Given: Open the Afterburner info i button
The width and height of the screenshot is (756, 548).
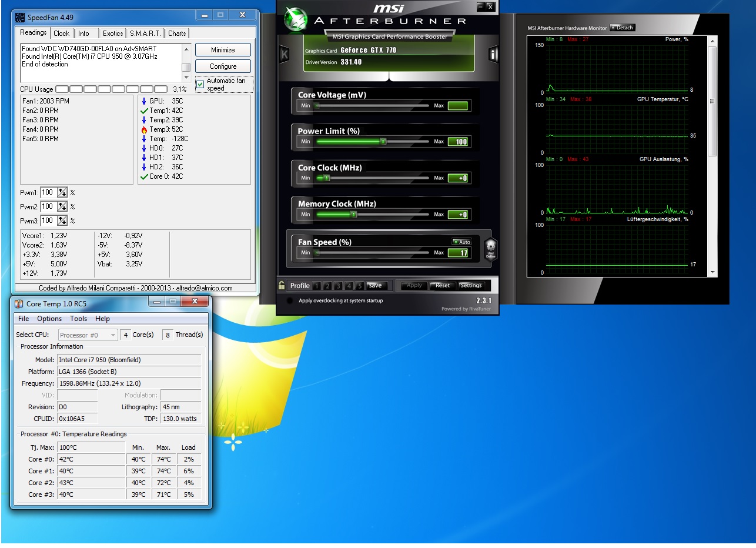Looking at the screenshot, I should (x=493, y=55).
